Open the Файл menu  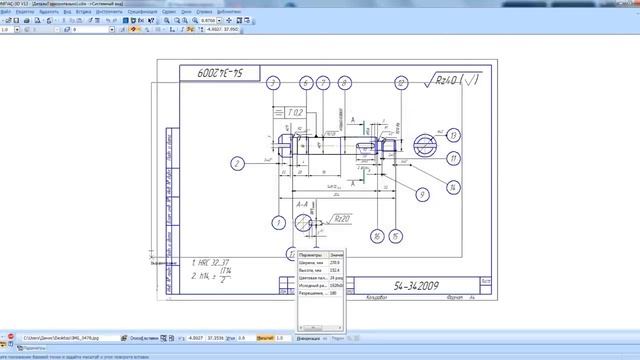click(x=6, y=12)
